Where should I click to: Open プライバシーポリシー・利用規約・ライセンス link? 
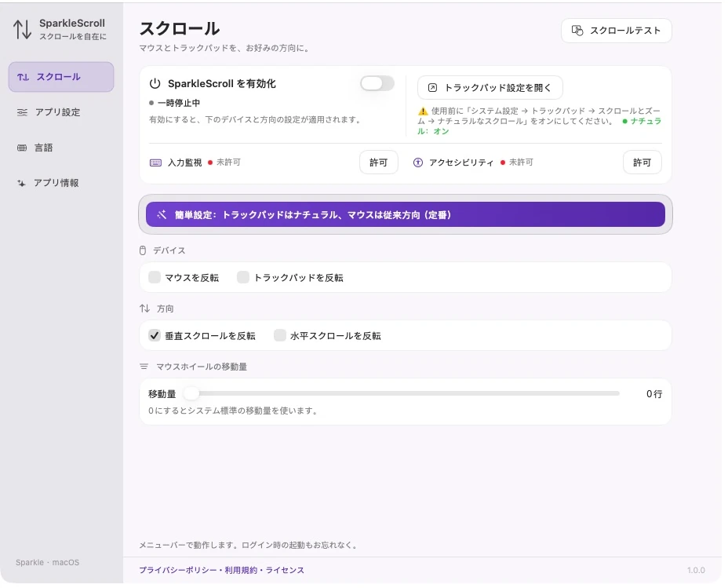(221, 570)
